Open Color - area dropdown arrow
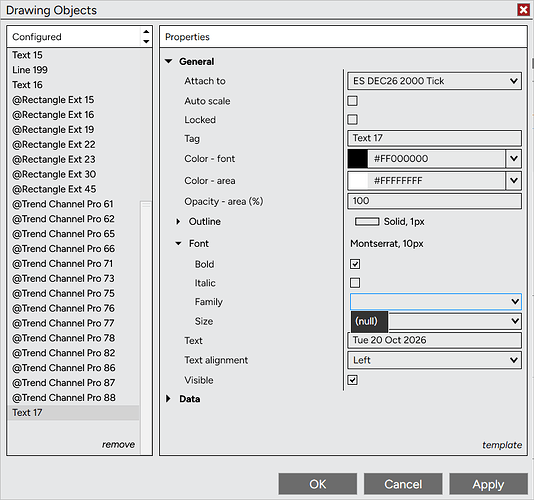The height and width of the screenshot is (500, 534). (x=514, y=181)
